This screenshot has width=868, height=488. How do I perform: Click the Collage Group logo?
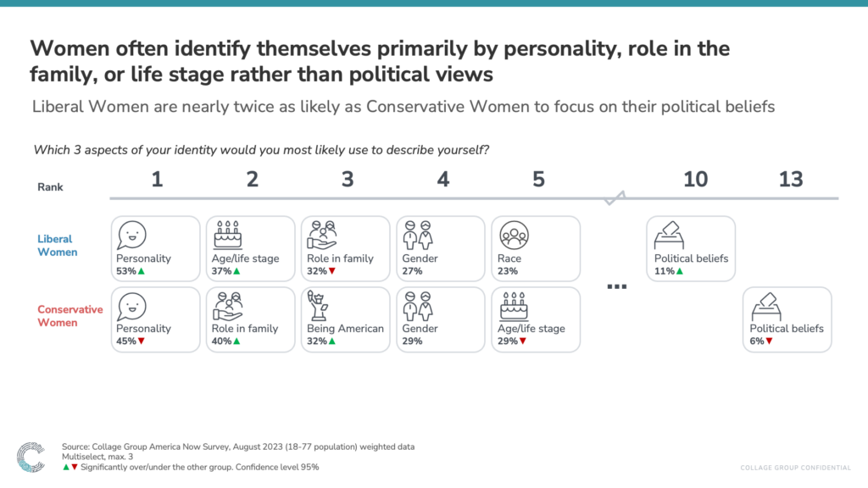point(31,457)
